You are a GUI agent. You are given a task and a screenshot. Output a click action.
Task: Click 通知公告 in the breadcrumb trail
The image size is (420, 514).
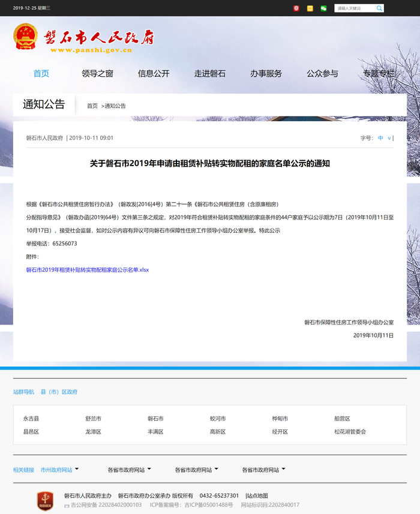click(x=115, y=106)
